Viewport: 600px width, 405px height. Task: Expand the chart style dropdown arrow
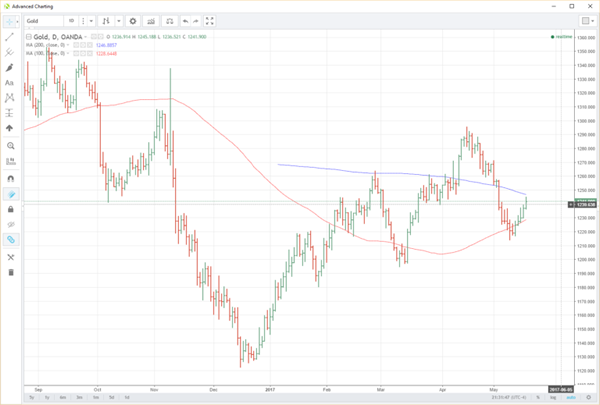119,21
